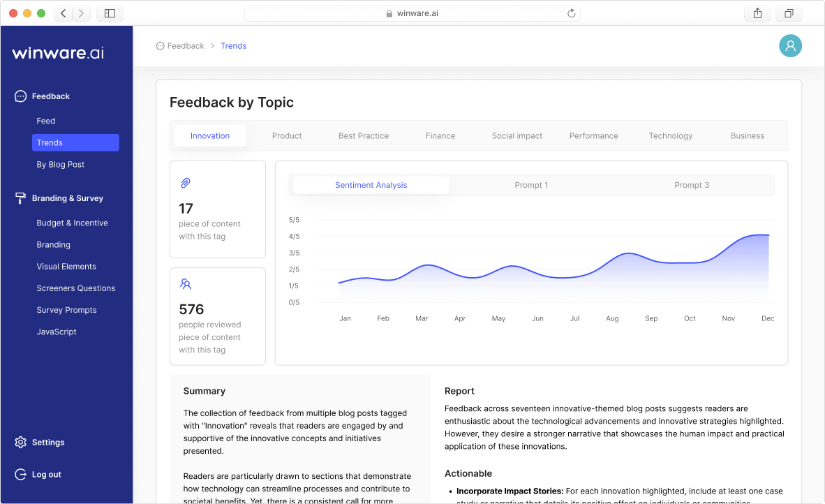Image resolution: width=825 pixels, height=504 pixels.
Task: Switch to the Product topic tab
Action: click(x=287, y=135)
